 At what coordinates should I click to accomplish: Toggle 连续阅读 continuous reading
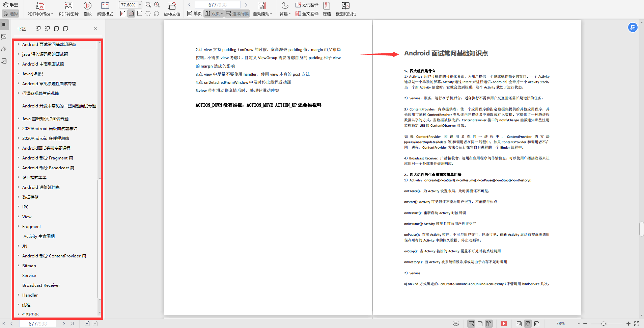coord(237,14)
